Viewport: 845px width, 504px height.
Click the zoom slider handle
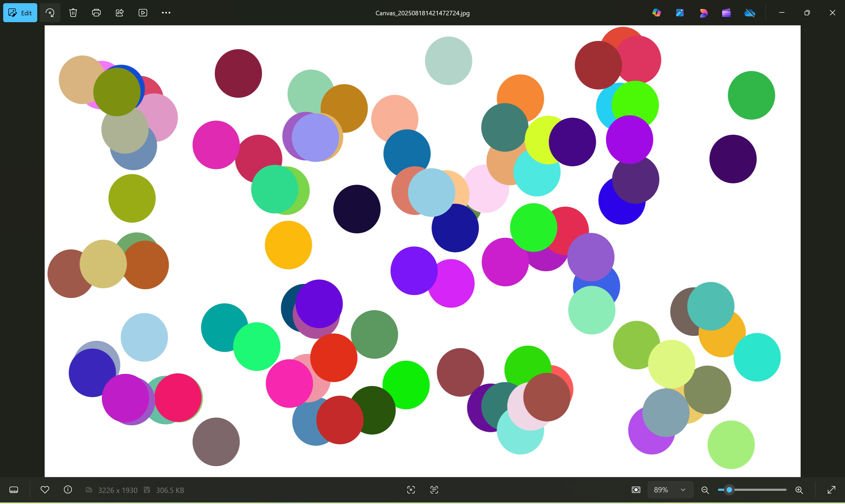pos(729,490)
